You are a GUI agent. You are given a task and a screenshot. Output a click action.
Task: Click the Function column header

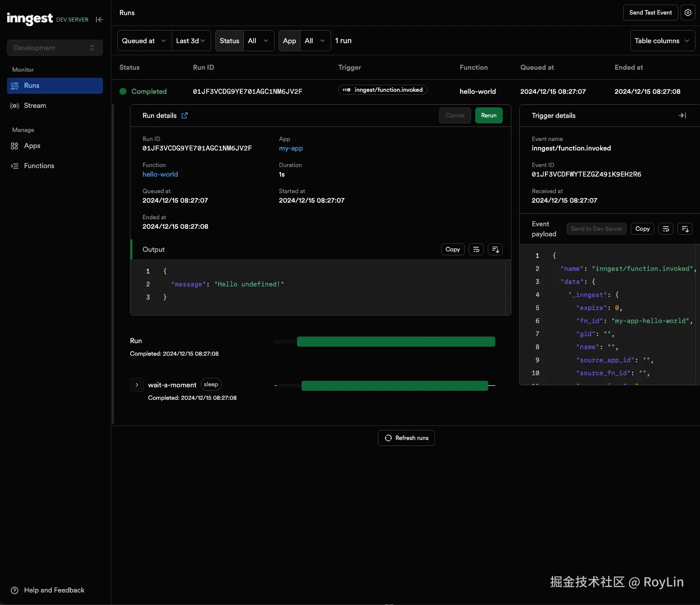(474, 67)
